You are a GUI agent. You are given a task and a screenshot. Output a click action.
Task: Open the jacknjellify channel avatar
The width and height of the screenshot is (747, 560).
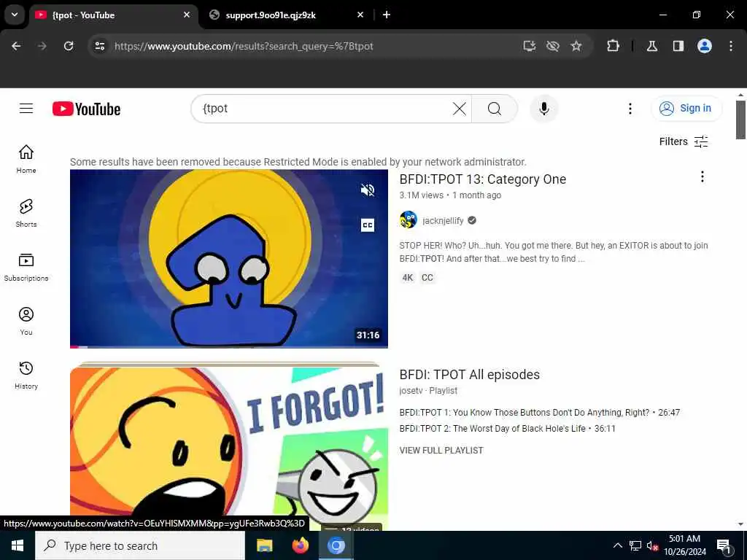[x=409, y=220]
